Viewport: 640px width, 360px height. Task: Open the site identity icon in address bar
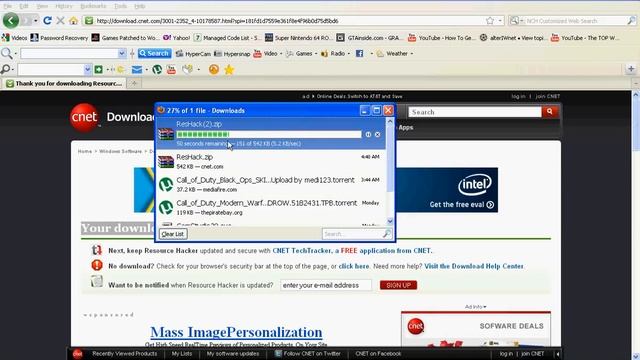pyautogui.click(x=89, y=20)
